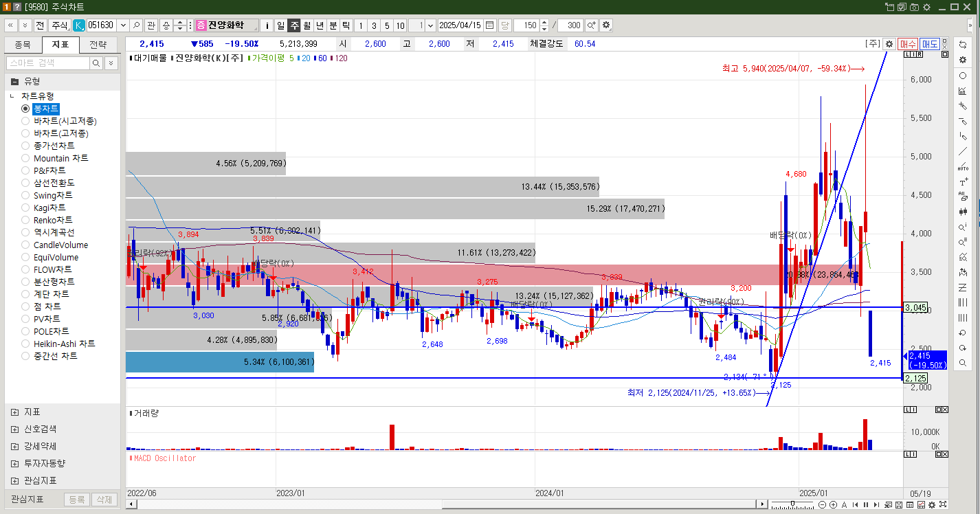
Task: Open the period multiplier dropdown
Action: [x=431, y=25]
